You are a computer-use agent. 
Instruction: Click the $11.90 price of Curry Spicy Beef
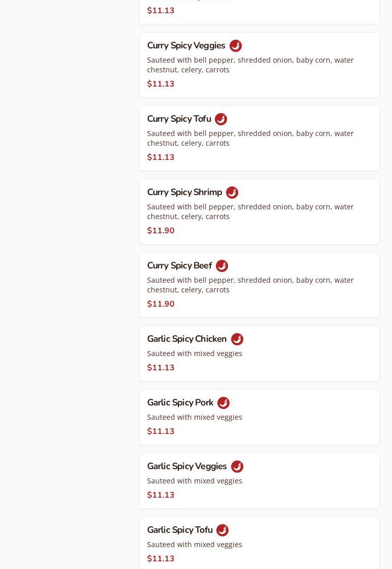(161, 304)
